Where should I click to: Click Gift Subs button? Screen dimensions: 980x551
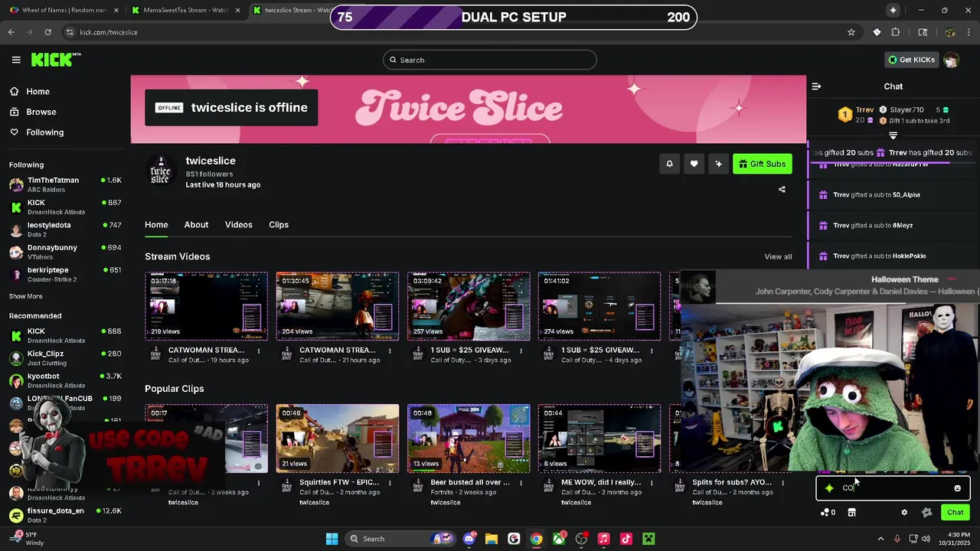click(x=762, y=164)
